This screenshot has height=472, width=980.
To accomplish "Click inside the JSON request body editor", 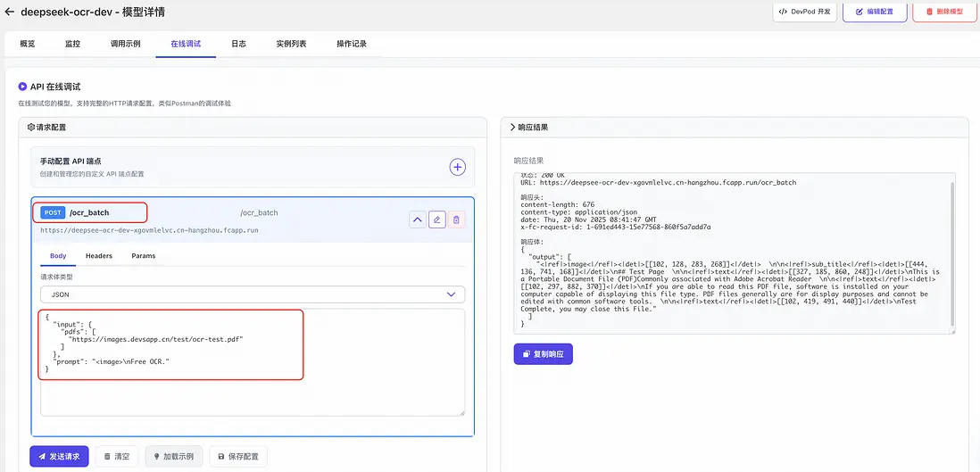I will pyautogui.click(x=253, y=362).
